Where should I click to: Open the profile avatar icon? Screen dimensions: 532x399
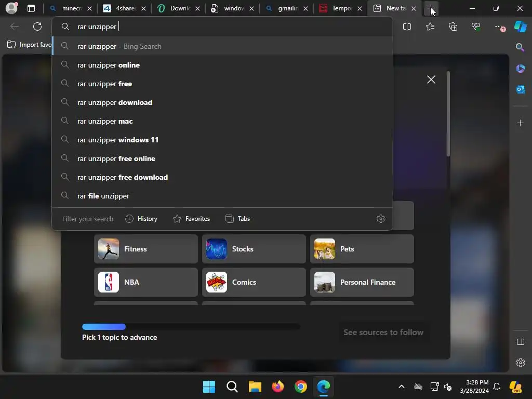click(11, 8)
